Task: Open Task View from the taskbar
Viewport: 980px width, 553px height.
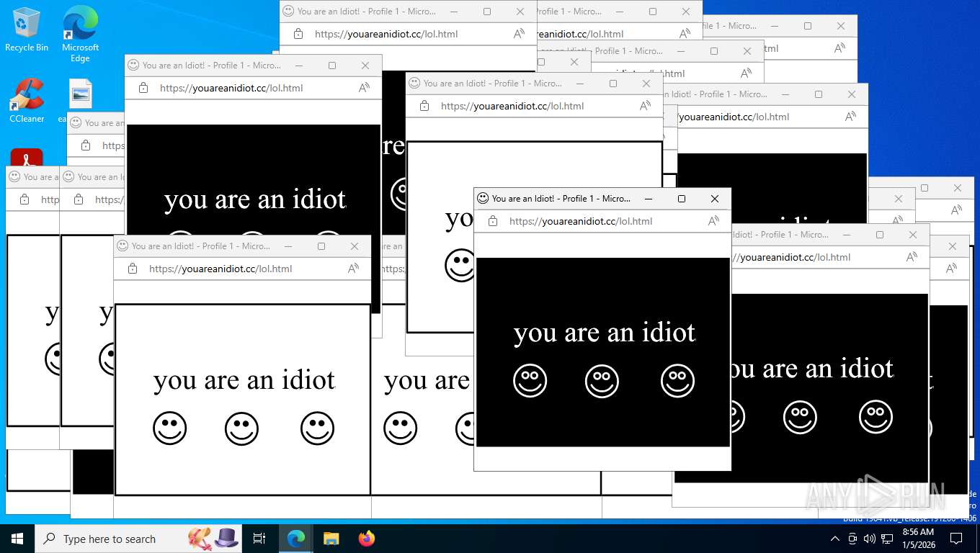Action: pos(259,539)
